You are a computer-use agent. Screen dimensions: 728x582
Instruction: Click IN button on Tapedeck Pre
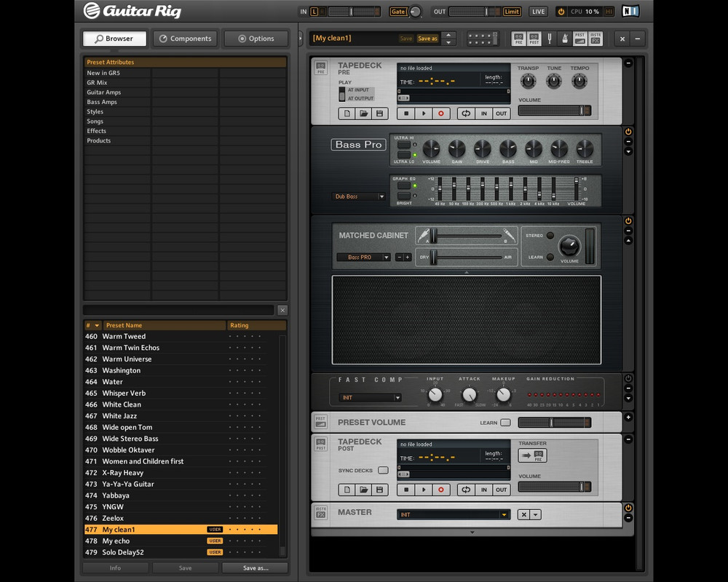click(x=484, y=113)
